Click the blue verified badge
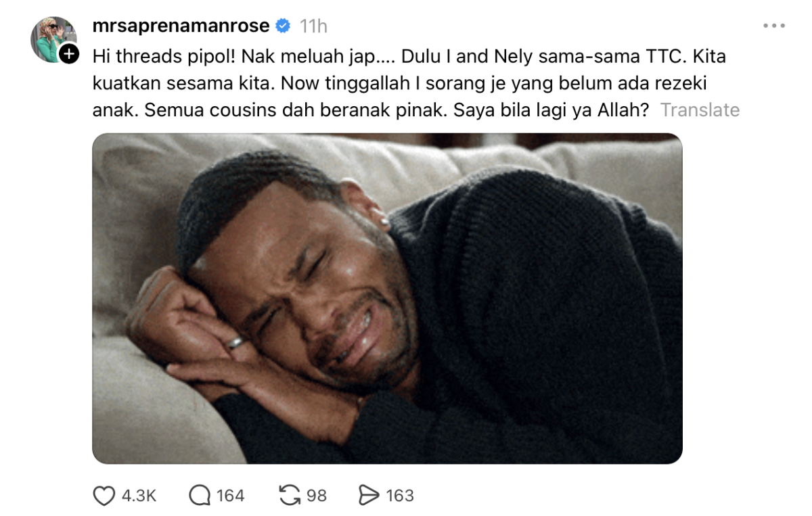812x516 pixels. (283, 26)
